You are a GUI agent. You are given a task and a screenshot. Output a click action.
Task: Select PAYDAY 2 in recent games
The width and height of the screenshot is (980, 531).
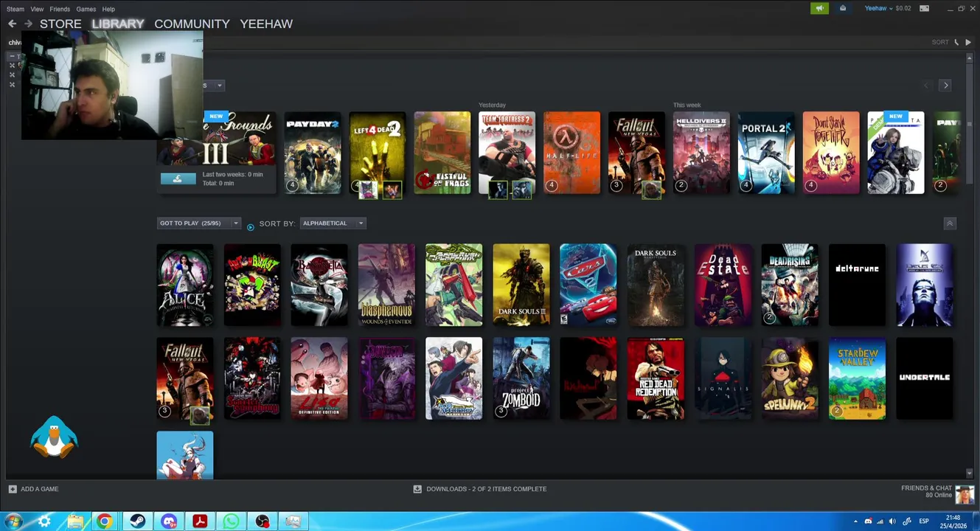tap(313, 153)
